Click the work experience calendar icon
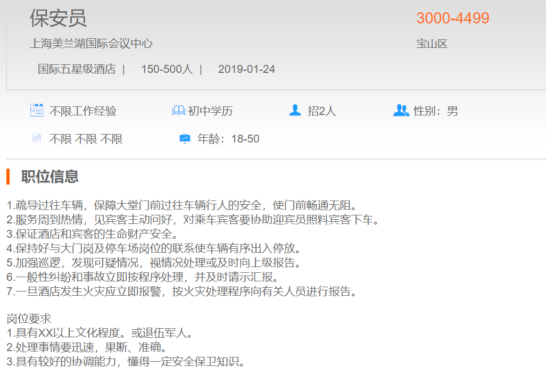The height and width of the screenshot is (392, 546). point(37,111)
